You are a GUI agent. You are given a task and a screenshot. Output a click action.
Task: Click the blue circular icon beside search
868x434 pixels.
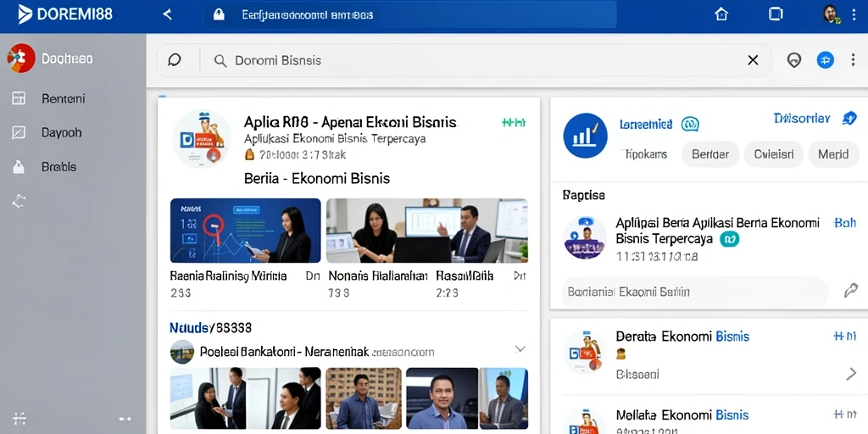pyautogui.click(x=826, y=60)
